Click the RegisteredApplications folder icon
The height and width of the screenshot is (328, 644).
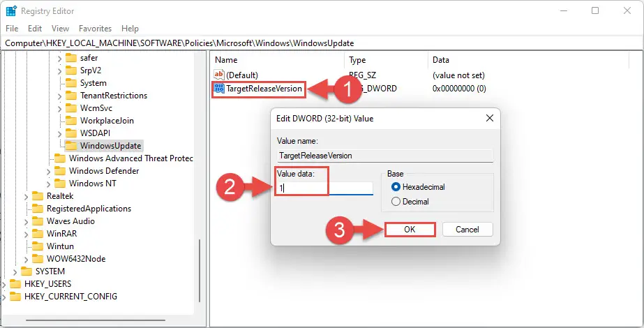coord(38,209)
